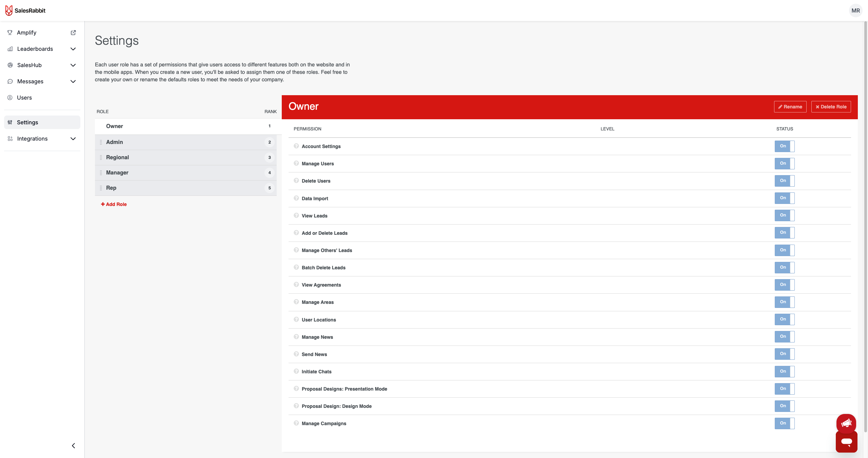
Task: Click help icon beside Manage Users
Action: [x=296, y=163]
